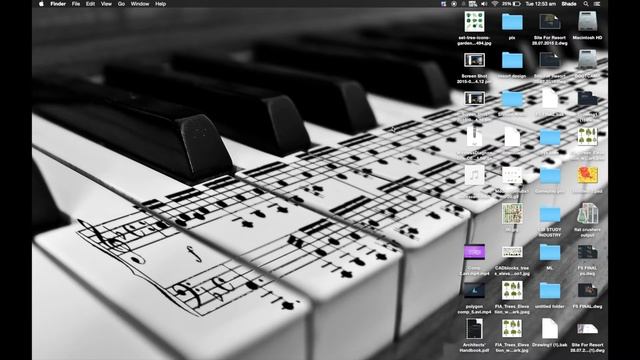Open the View menu
640x360 pixels.
(x=106, y=4)
